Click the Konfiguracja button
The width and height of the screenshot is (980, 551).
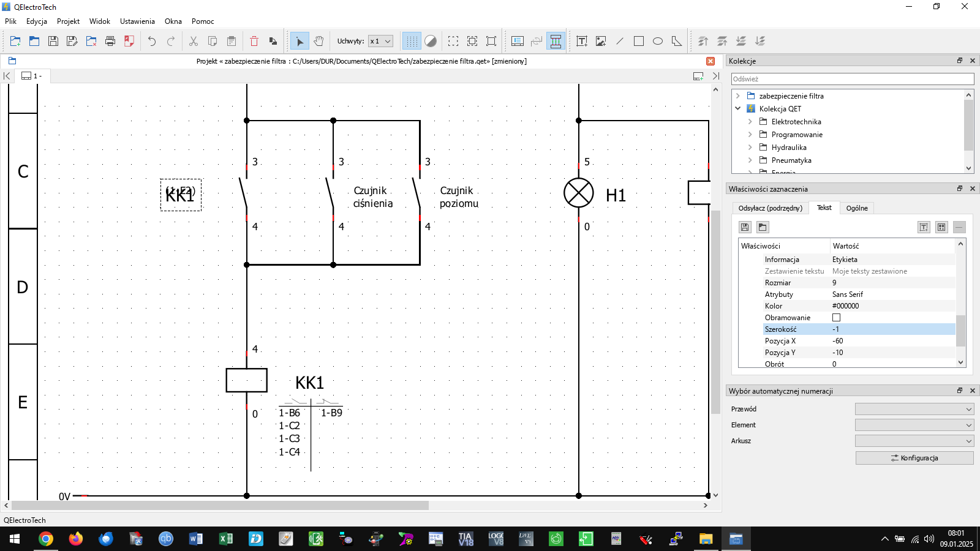(x=914, y=458)
